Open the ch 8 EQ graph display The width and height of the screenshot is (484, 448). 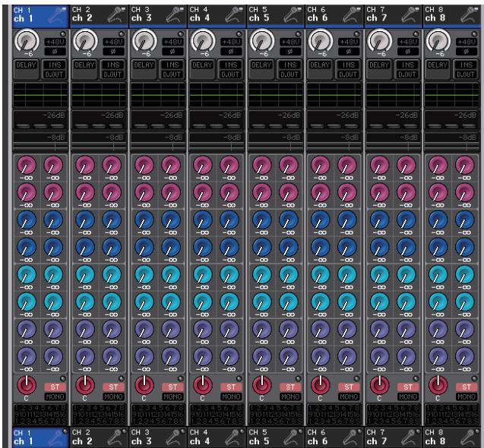451,95
